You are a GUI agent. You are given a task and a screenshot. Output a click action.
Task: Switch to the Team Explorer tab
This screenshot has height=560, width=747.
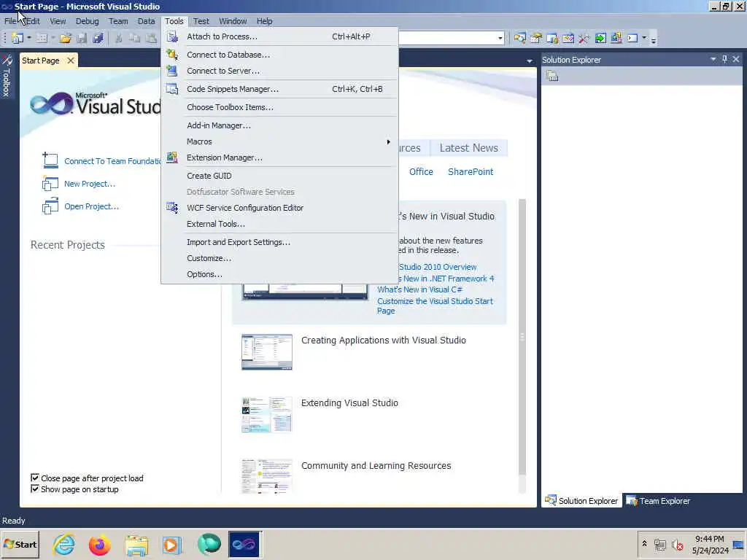(x=658, y=501)
